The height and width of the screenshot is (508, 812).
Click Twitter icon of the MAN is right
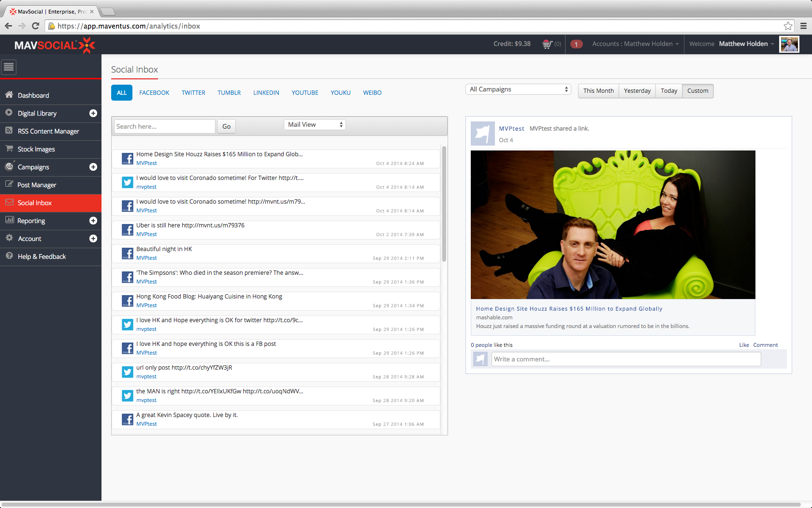click(x=128, y=396)
